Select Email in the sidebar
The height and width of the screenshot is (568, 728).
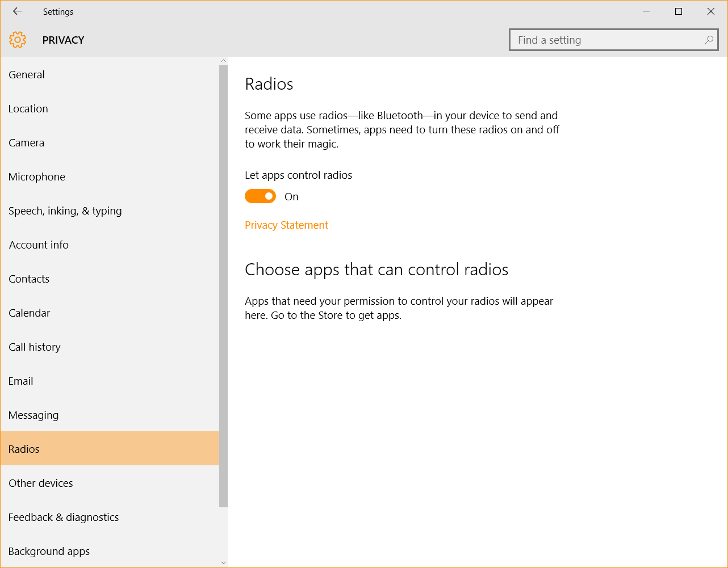tap(110, 381)
